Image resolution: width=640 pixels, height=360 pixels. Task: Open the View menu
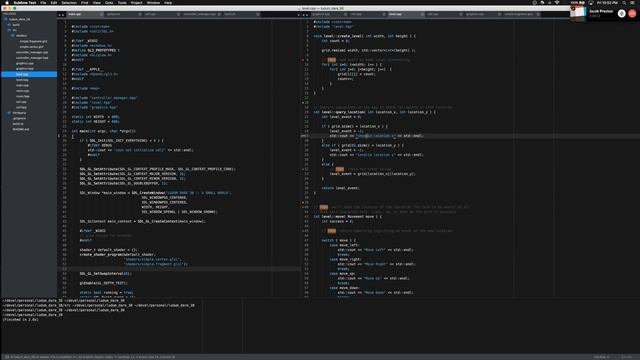click(97, 2)
